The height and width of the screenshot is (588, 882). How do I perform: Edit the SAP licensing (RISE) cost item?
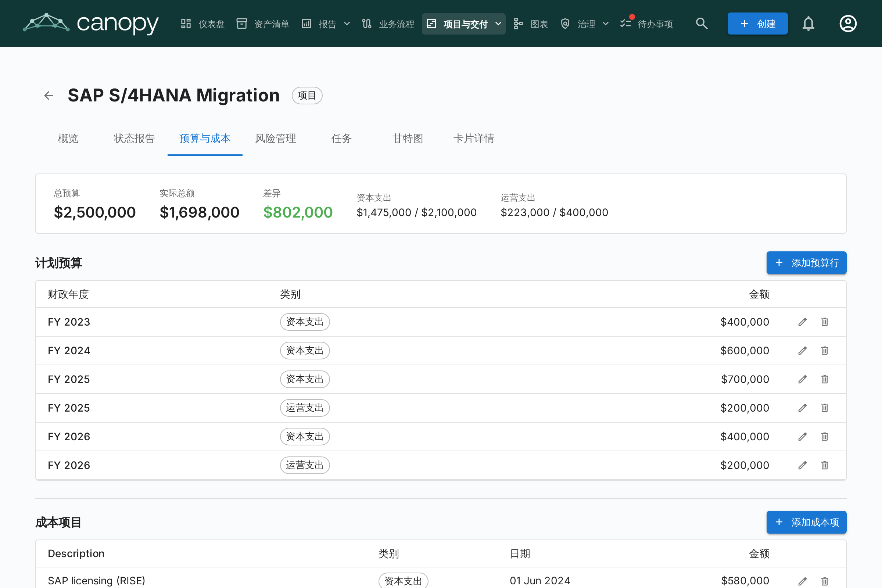point(803,581)
